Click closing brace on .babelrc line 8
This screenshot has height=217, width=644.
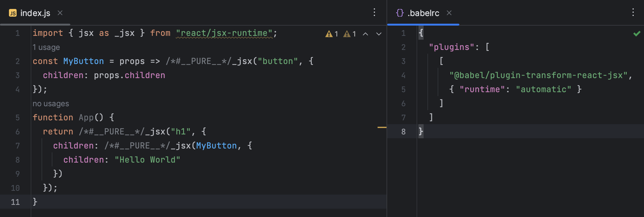click(421, 132)
